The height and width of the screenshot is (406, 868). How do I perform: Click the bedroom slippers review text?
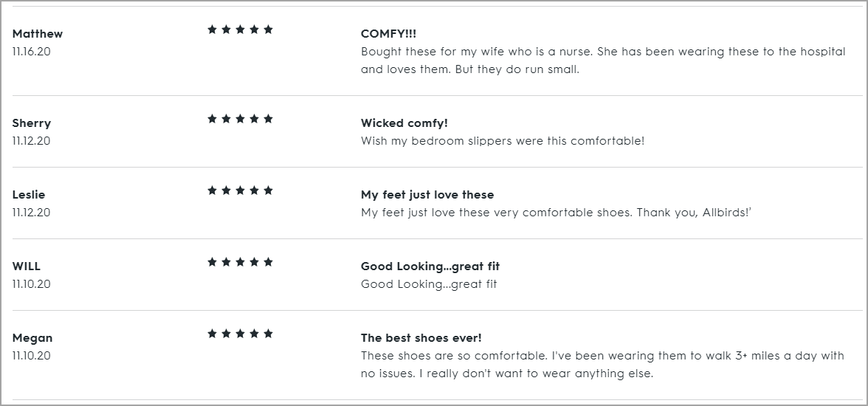point(503,141)
